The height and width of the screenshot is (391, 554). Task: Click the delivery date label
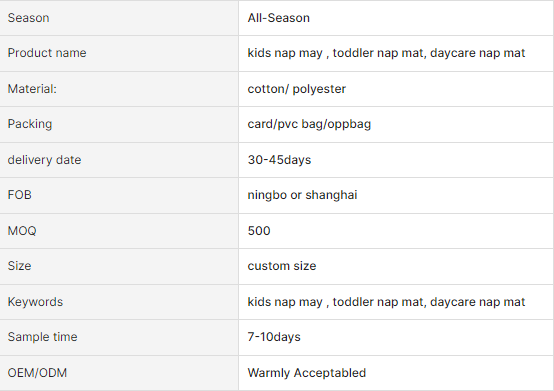45,160
